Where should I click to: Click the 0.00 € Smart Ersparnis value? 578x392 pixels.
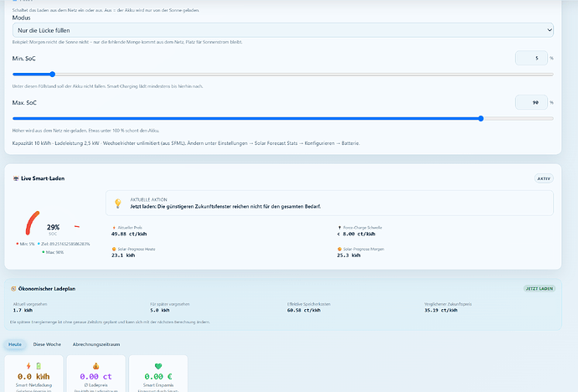coord(158,377)
